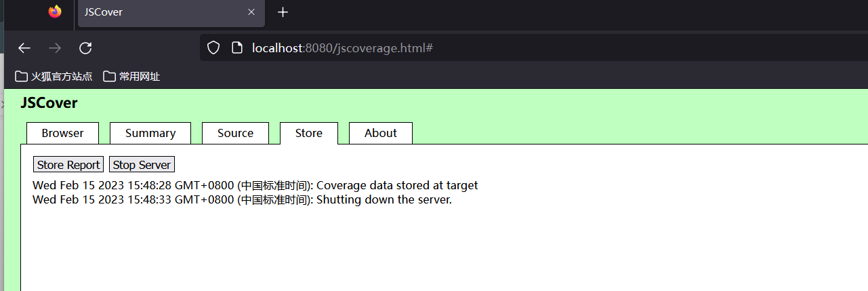Click the Firefox logo icon

click(x=55, y=12)
